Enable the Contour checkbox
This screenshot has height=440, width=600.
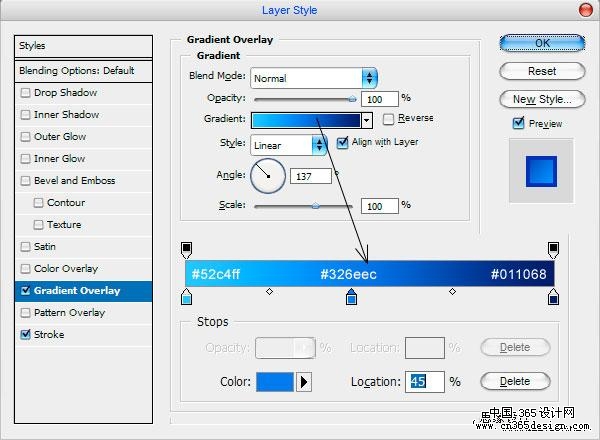click(38, 203)
